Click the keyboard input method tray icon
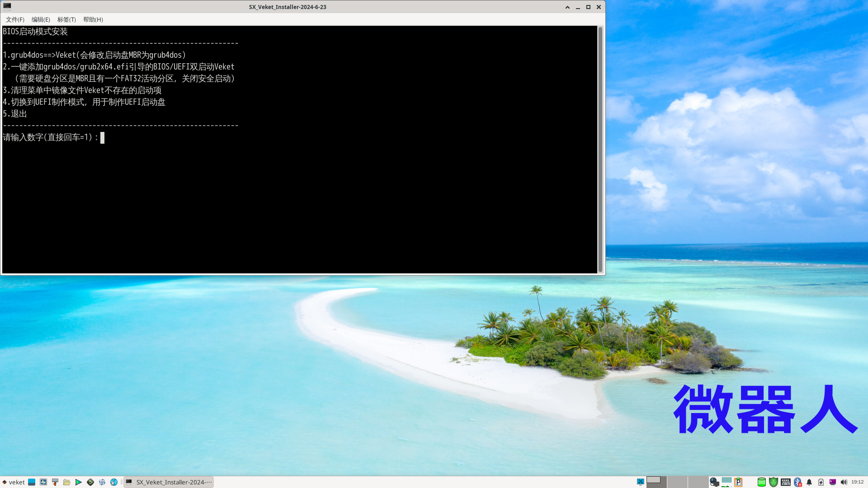Viewport: 868px width, 488px height. 786,482
